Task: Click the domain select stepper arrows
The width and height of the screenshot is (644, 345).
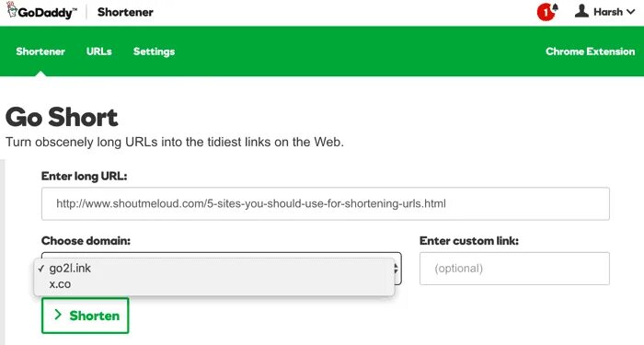Action: (396, 269)
